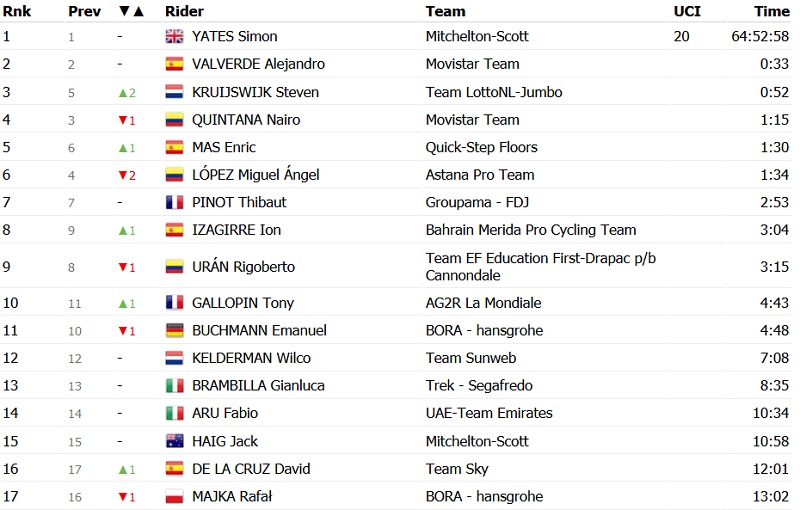Click the Prev column header
800x510 pixels.
pyautogui.click(x=83, y=12)
